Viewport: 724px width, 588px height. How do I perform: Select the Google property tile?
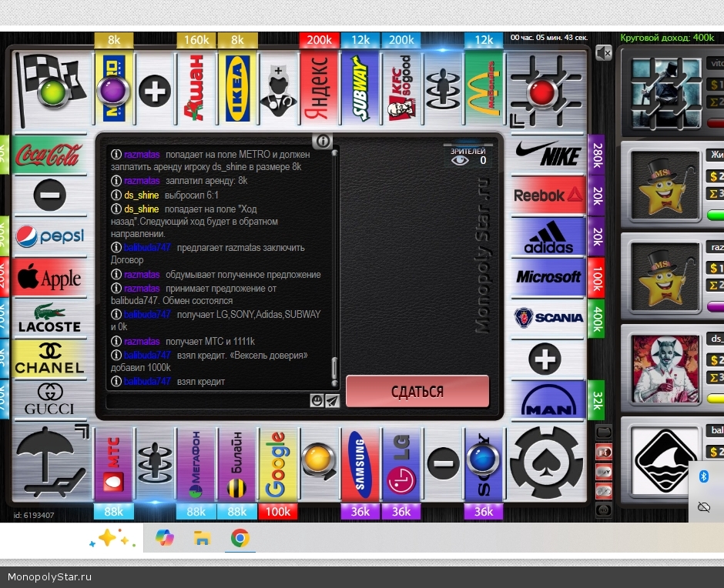[278, 463]
